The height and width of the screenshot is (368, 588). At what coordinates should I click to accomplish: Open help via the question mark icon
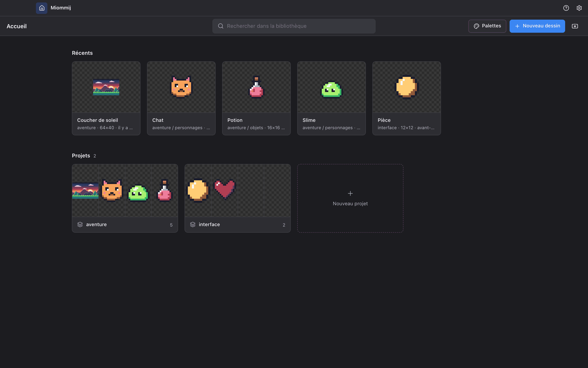tap(566, 8)
